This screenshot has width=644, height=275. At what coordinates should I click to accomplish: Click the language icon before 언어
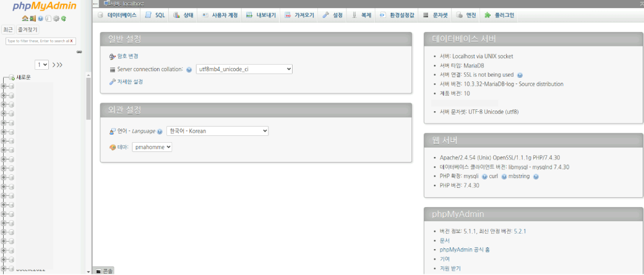coord(113,132)
